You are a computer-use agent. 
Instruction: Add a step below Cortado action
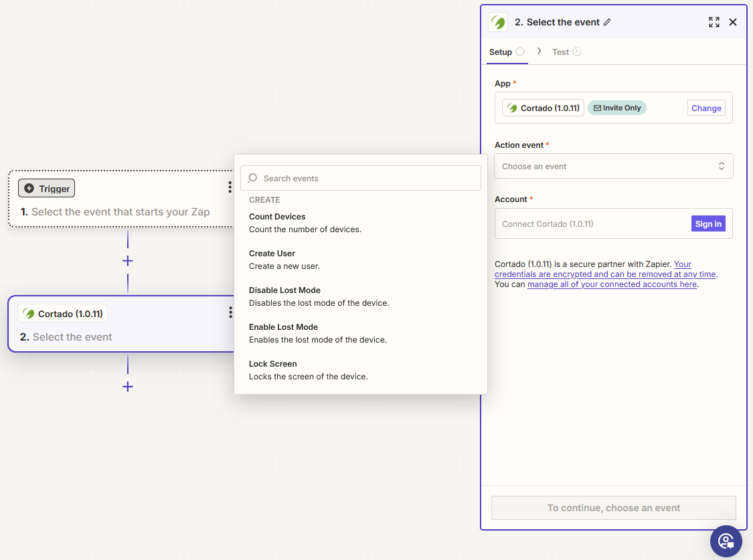(x=128, y=387)
